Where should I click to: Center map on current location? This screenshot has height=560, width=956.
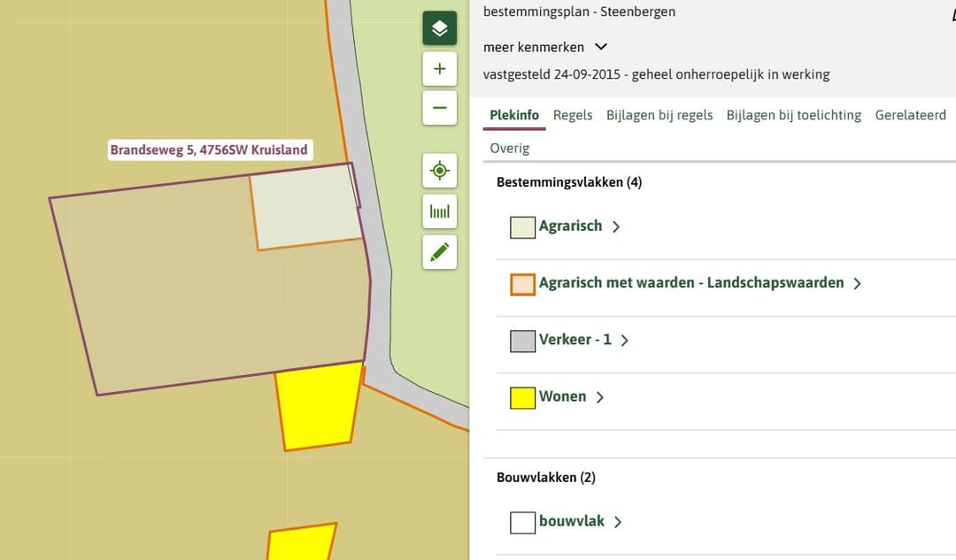pos(439,170)
